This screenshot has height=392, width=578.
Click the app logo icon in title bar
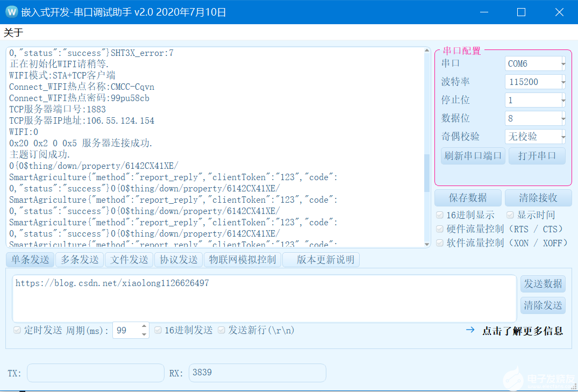click(11, 12)
